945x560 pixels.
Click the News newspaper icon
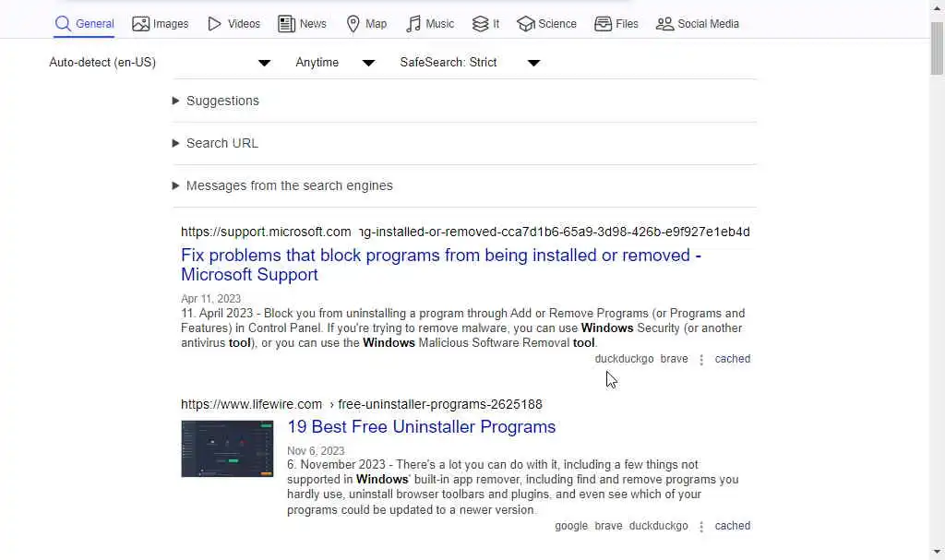pyautogui.click(x=286, y=23)
